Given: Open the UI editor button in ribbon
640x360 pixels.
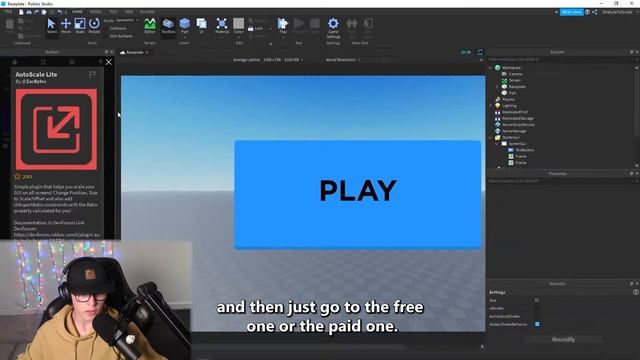Looking at the screenshot, I should (202, 26).
